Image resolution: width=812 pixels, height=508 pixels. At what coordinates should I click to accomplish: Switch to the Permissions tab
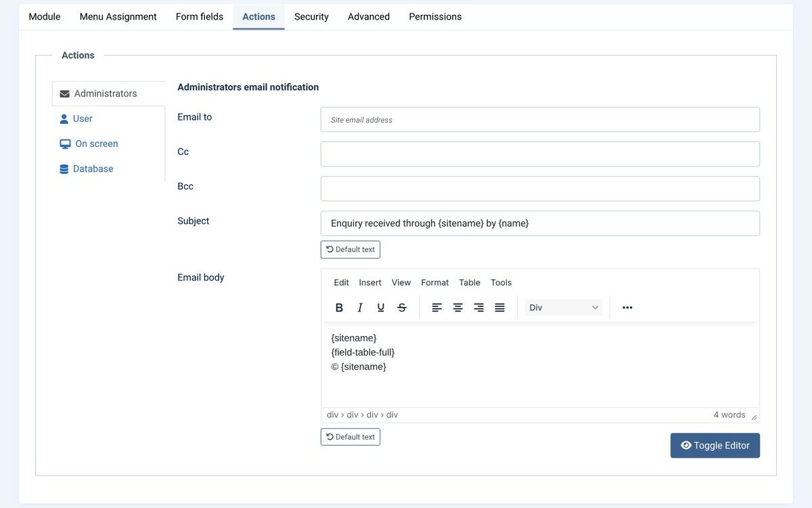click(x=435, y=17)
